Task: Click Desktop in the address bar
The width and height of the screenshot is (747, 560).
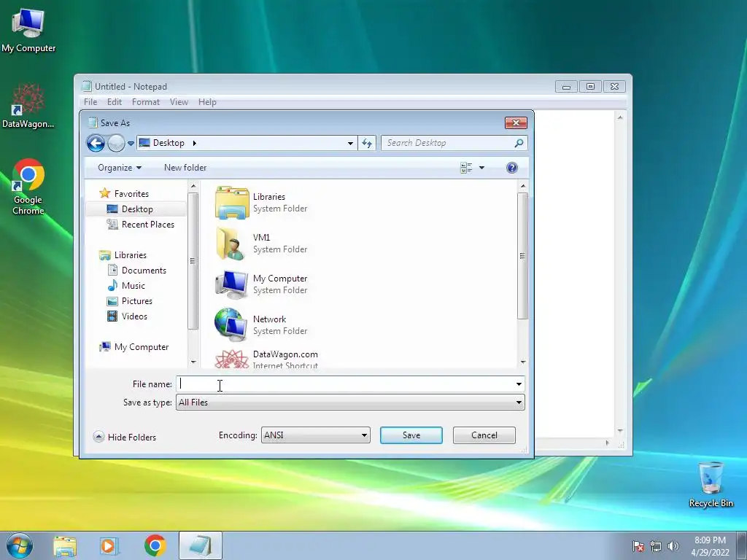Action: tap(169, 143)
